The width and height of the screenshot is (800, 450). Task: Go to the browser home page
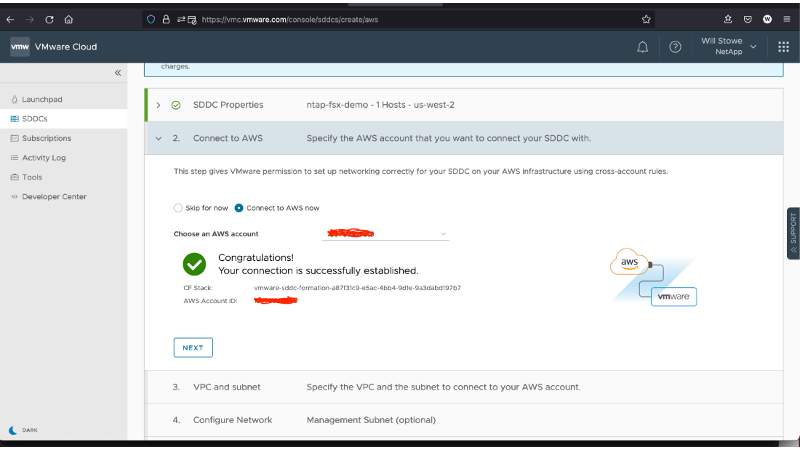coord(68,18)
